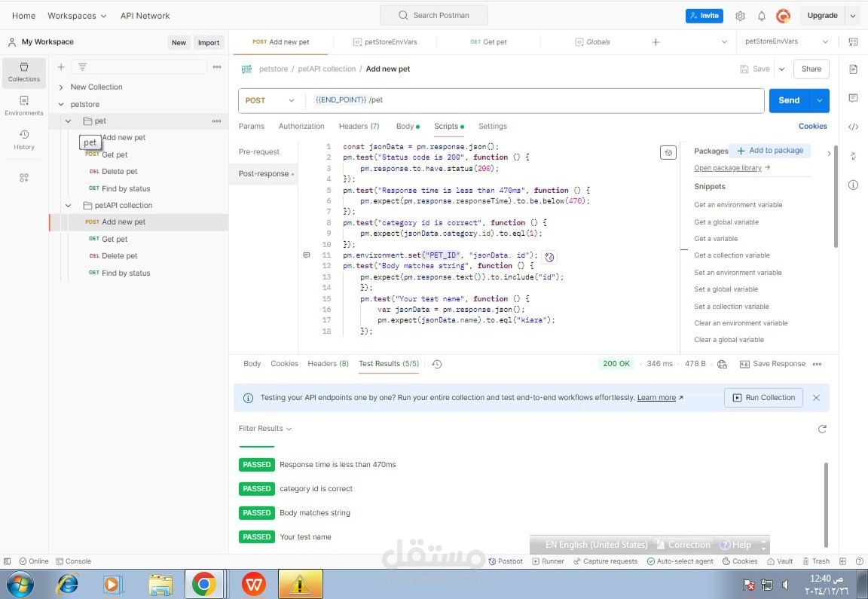The width and height of the screenshot is (868, 599).
Task: Open the Headers (7) tab
Action: [x=359, y=126]
